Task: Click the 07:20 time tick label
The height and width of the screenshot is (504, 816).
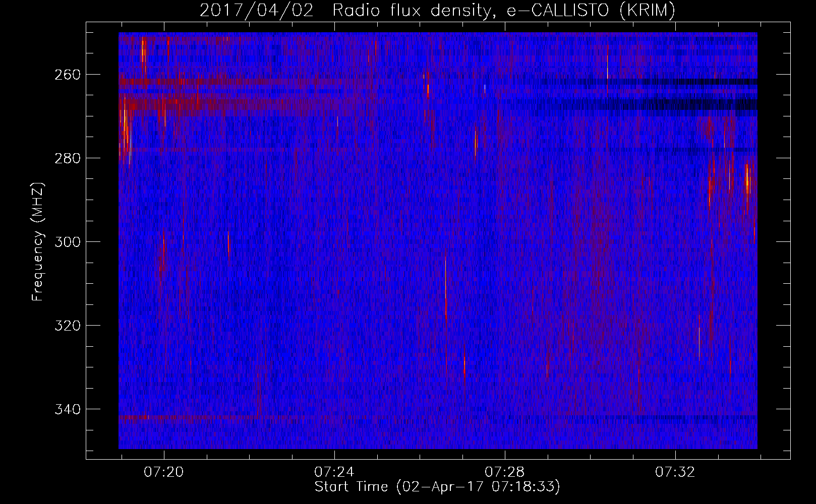Action: (x=164, y=472)
